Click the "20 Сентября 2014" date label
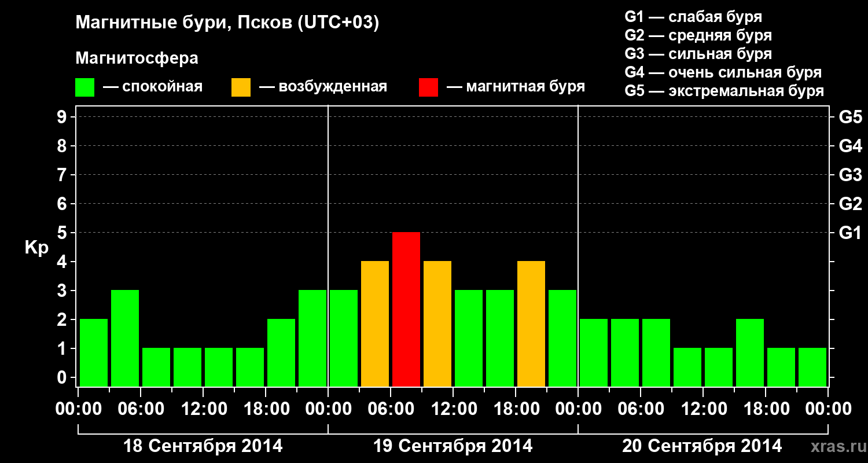 pos(702,446)
